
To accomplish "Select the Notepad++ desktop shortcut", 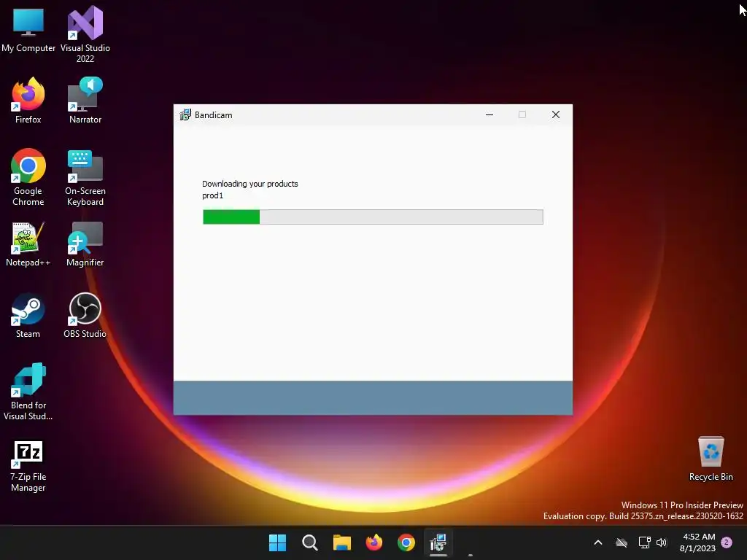I will 28,244.
